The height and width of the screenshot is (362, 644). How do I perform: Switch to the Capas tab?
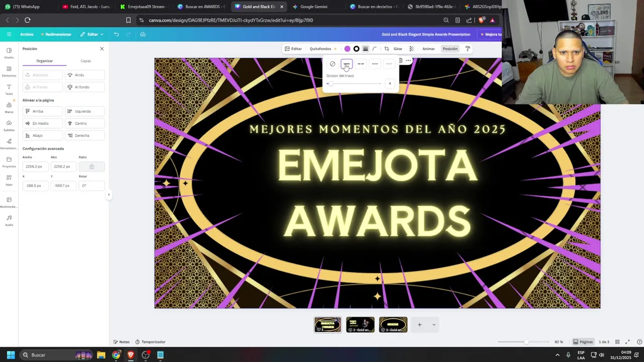[86, 61]
